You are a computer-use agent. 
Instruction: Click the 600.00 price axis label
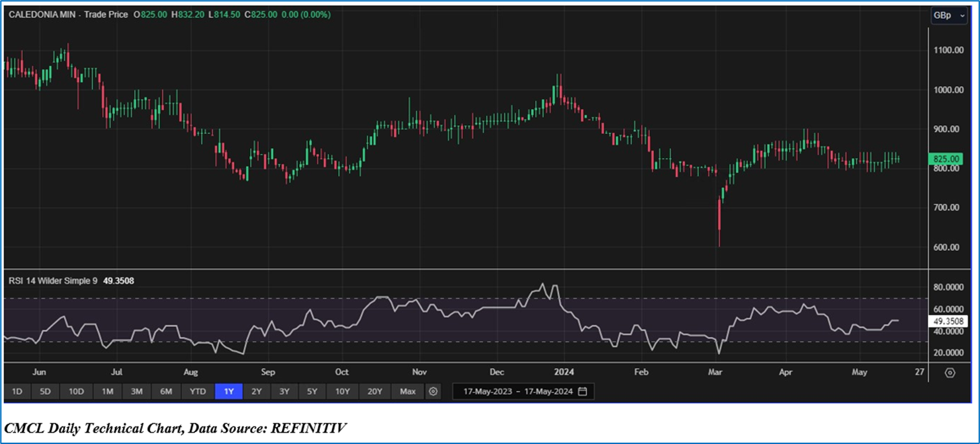[948, 248]
